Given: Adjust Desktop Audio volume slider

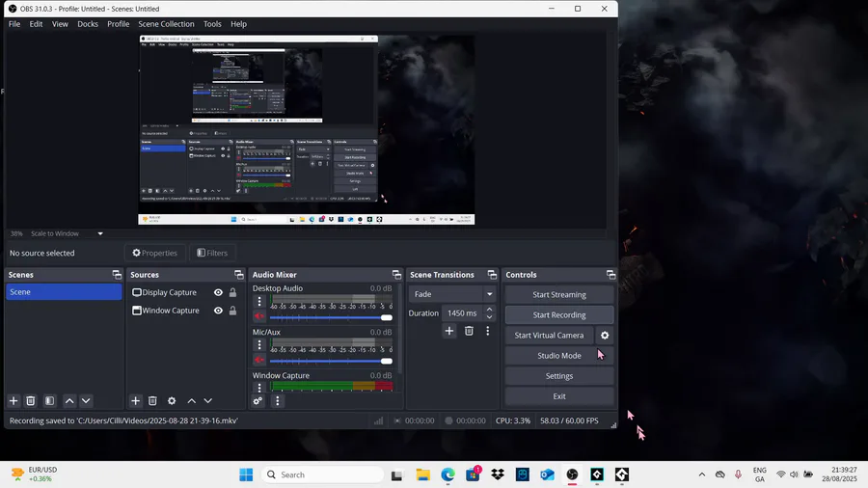Looking at the screenshot, I should 331,317.
